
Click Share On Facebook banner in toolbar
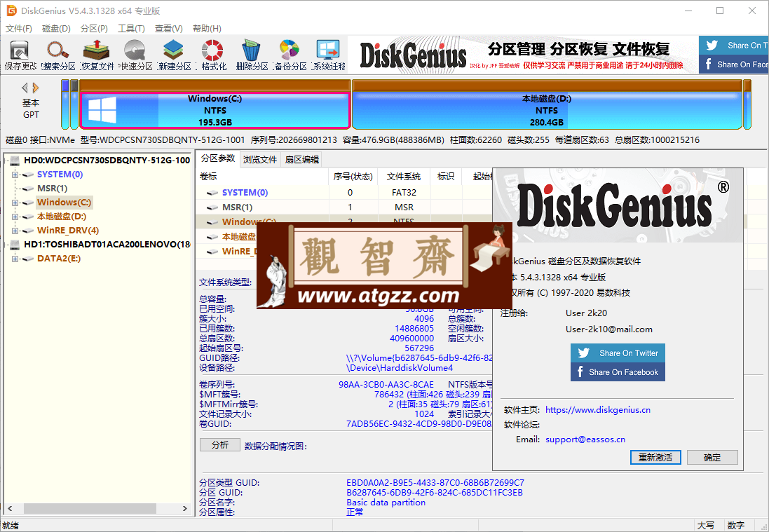pos(734,64)
